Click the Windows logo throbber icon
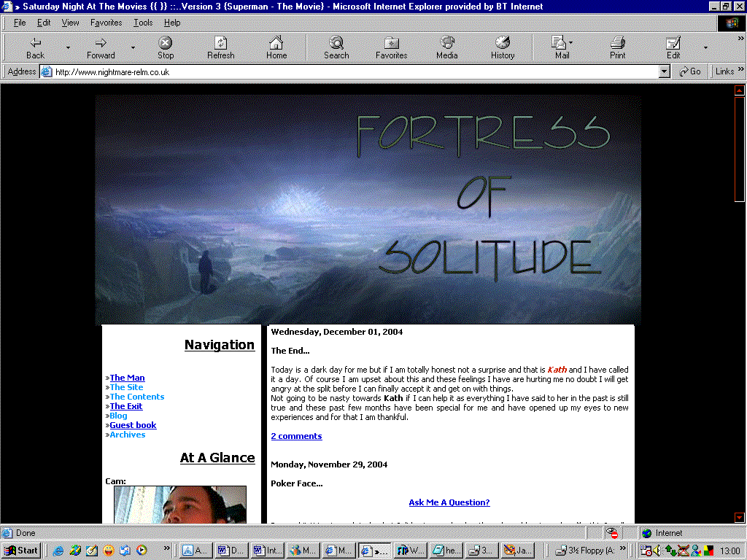 point(731,23)
